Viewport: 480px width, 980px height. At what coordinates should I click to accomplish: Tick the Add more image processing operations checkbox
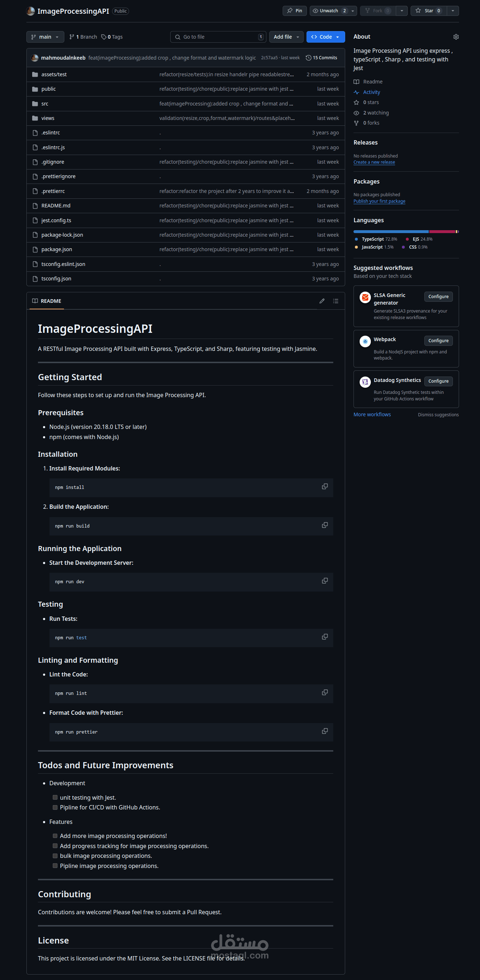55,836
